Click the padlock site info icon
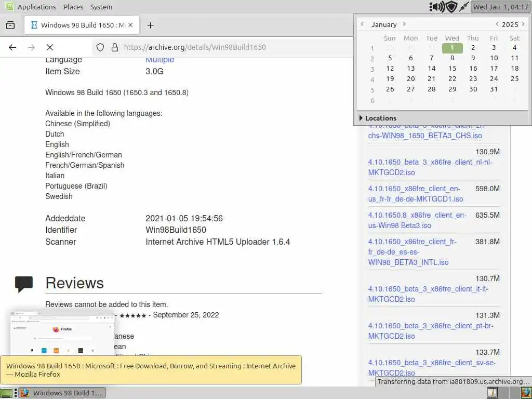 tap(115, 47)
